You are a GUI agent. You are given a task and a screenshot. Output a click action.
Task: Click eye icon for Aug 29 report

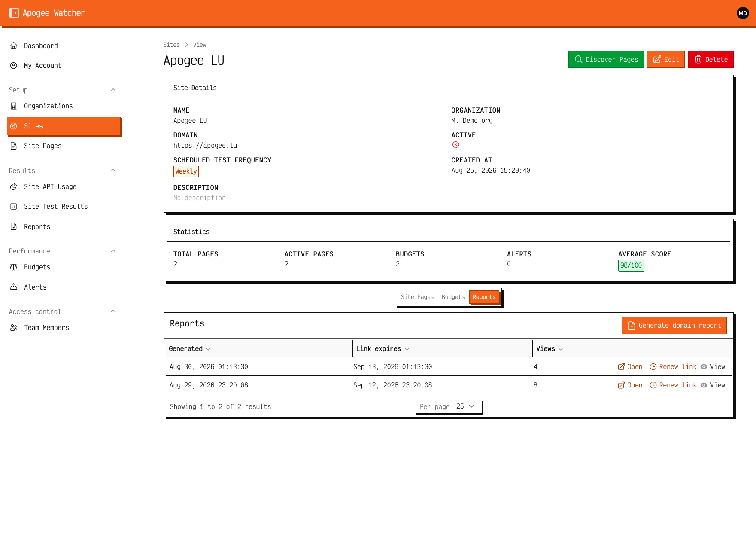coord(704,385)
